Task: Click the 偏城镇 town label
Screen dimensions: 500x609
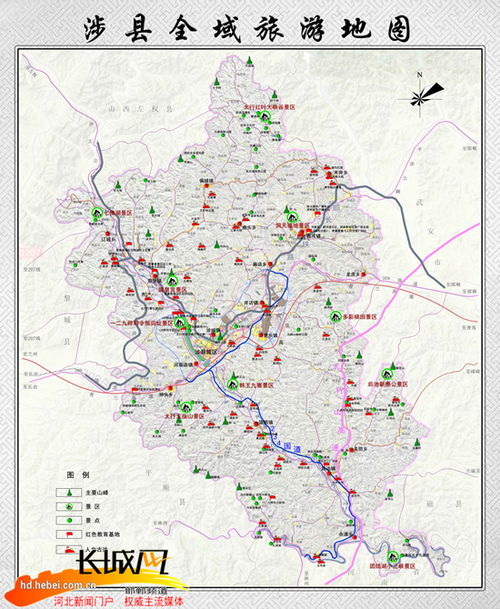Action: point(207,180)
